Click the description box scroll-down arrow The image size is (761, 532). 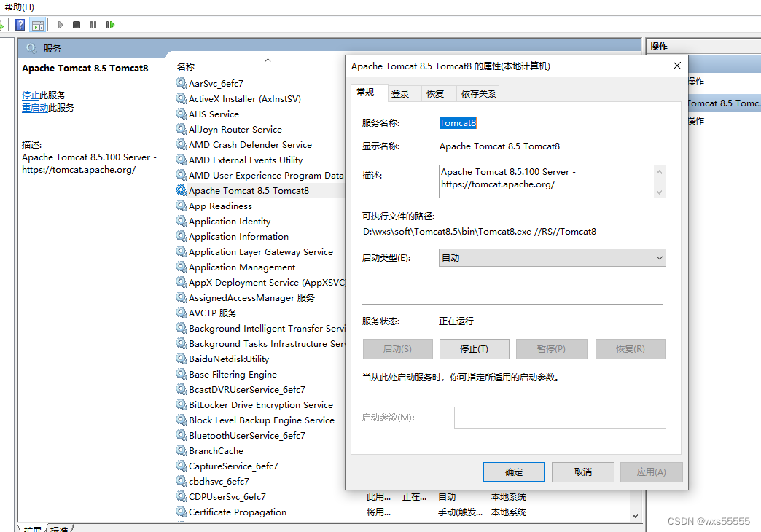point(659,192)
